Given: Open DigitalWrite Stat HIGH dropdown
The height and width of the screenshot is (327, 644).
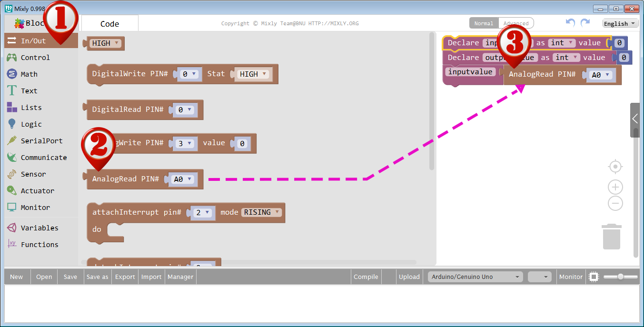Looking at the screenshot, I should (x=253, y=74).
